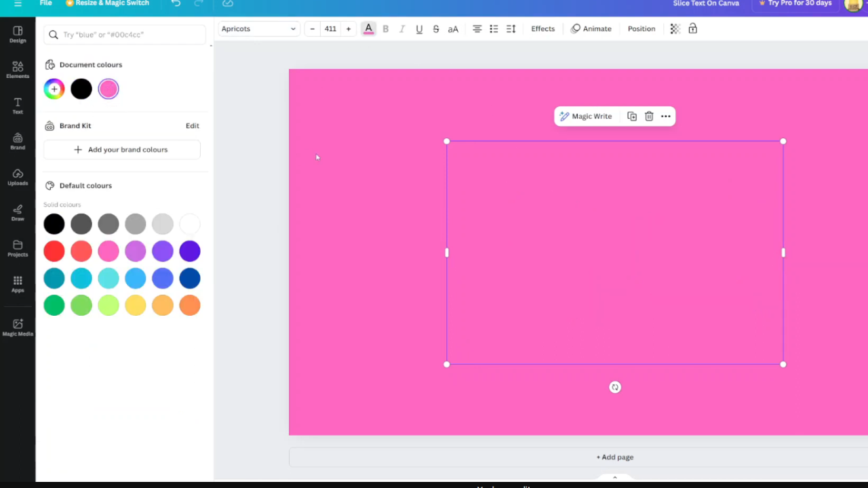Select the black document colour swatch

point(81,89)
